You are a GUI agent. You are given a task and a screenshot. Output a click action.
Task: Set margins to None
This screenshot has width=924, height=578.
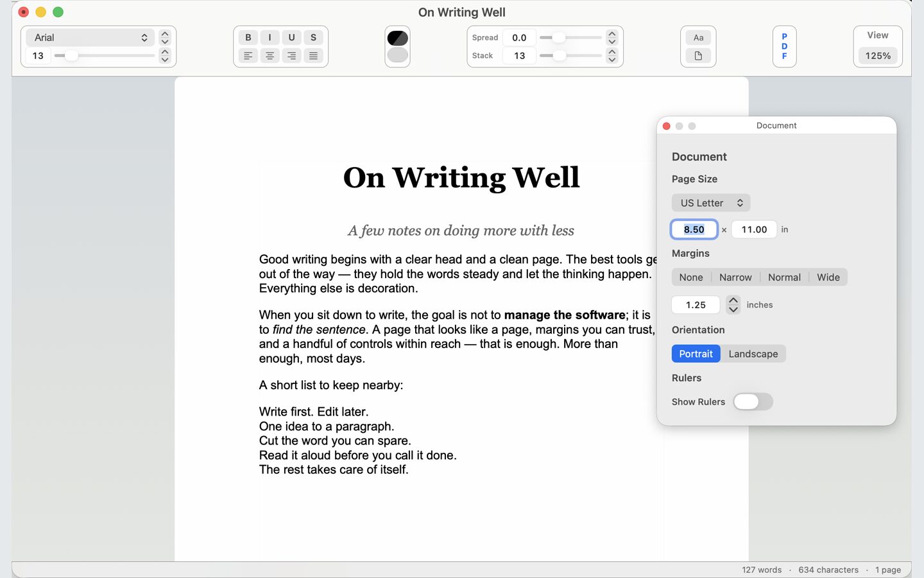coord(691,277)
